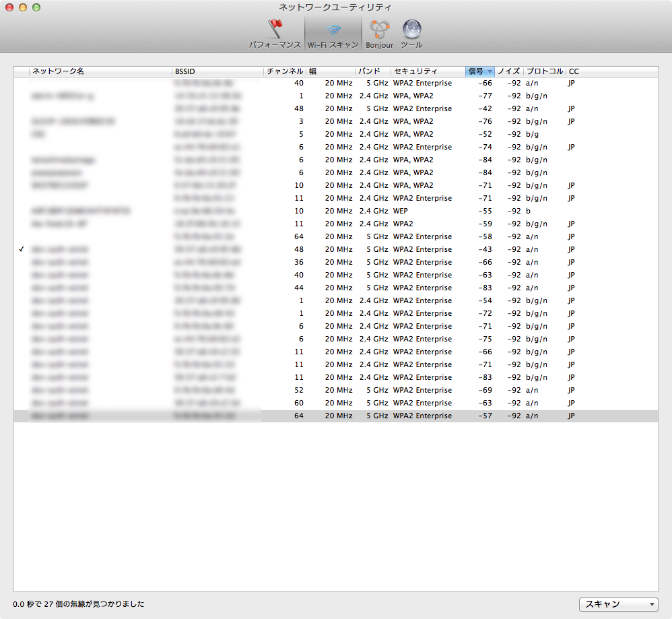Open the Bonjour browser icon

(x=380, y=34)
